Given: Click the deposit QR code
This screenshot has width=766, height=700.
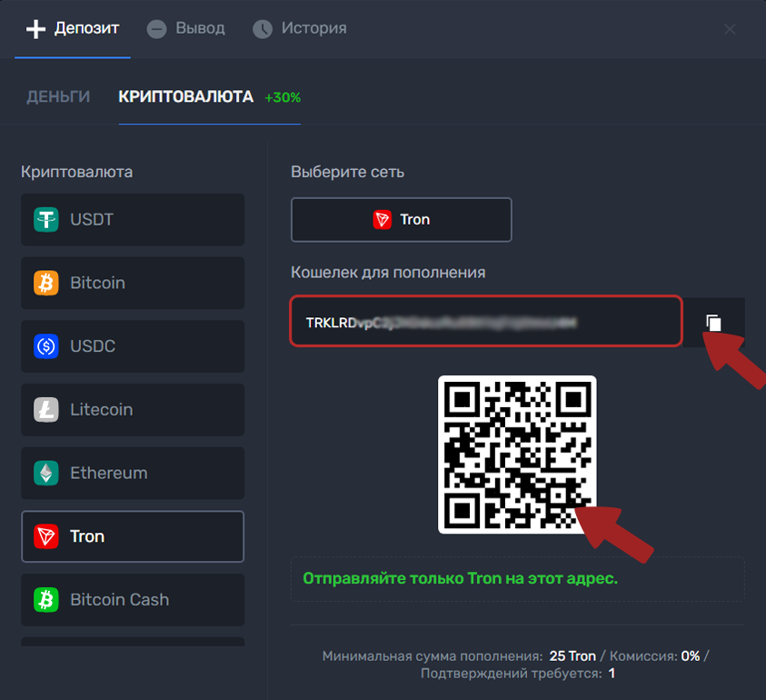Looking at the screenshot, I should (517, 455).
